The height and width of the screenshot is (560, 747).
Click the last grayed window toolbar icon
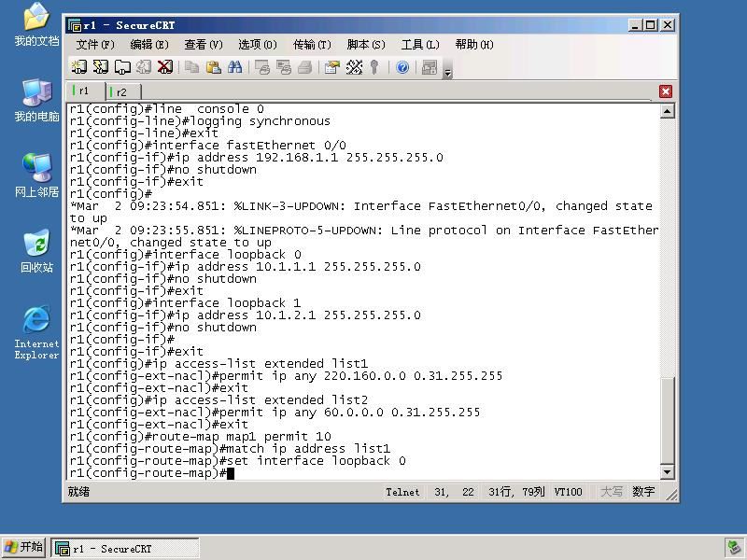coord(430,67)
